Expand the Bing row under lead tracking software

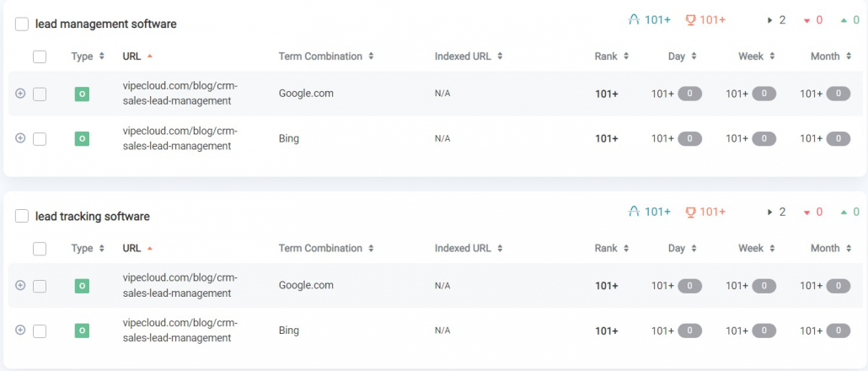20,330
